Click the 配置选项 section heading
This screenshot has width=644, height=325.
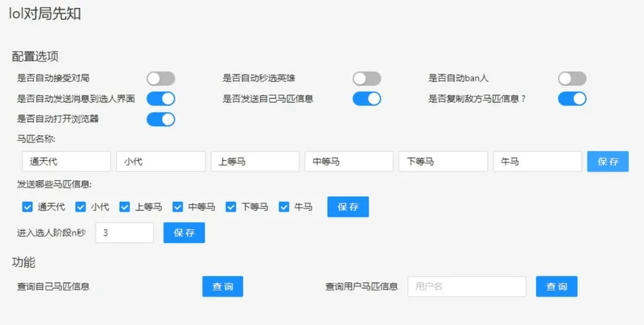point(35,56)
